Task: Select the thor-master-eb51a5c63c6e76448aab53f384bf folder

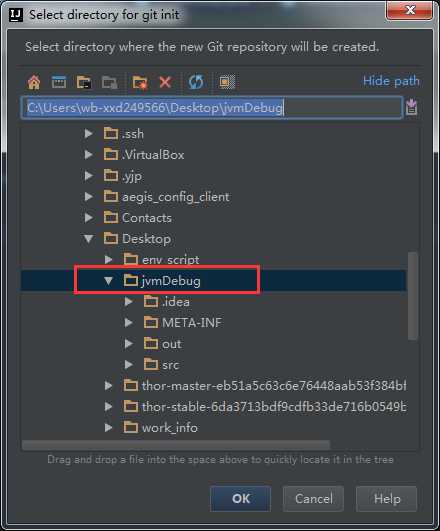Action: click(x=265, y=386)
